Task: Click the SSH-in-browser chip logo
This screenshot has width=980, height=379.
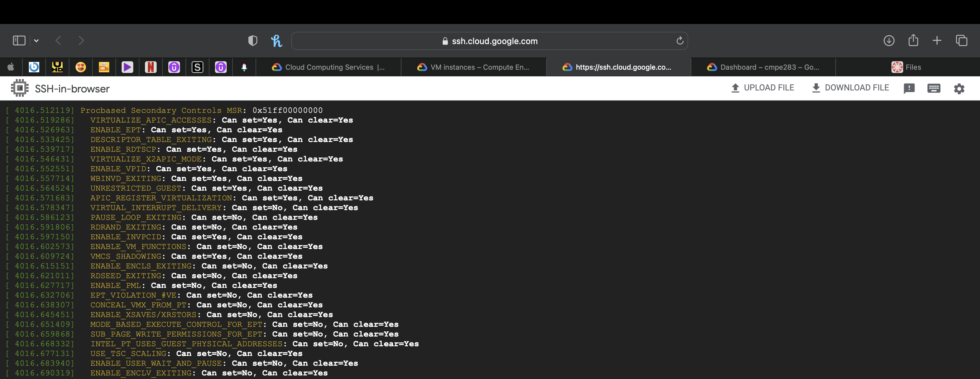Action: coord(19,88)
